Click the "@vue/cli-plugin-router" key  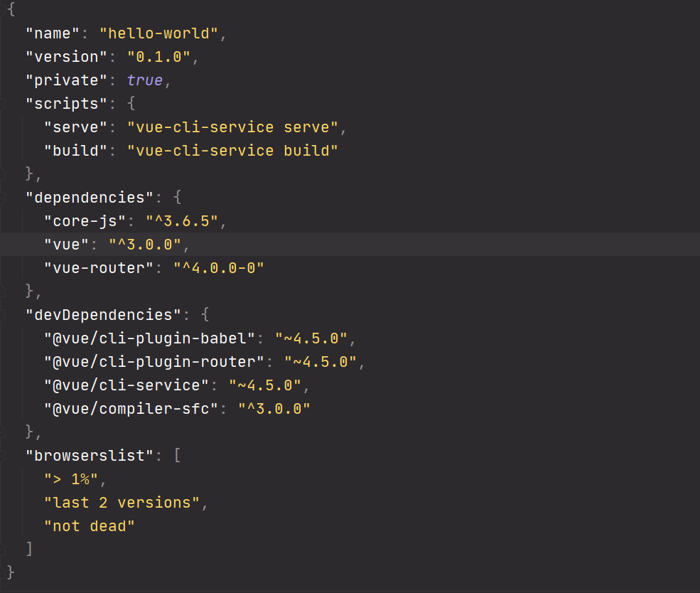click(x=154, y=362)
